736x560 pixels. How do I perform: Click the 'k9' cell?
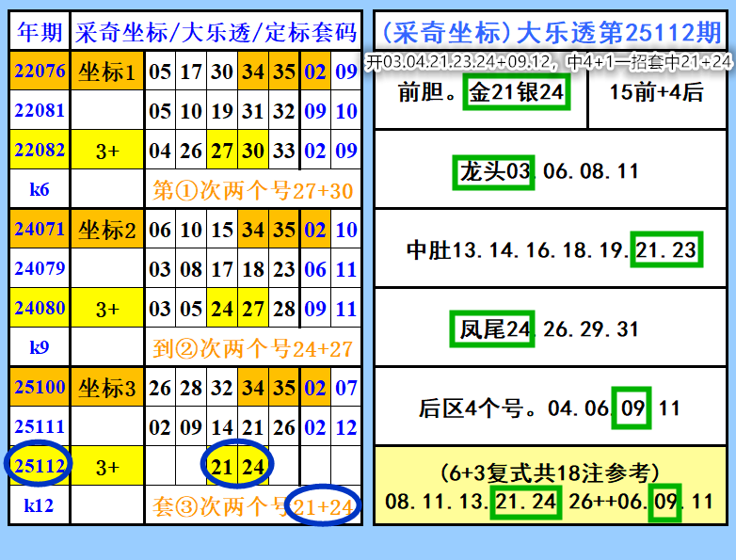point(40,347)
